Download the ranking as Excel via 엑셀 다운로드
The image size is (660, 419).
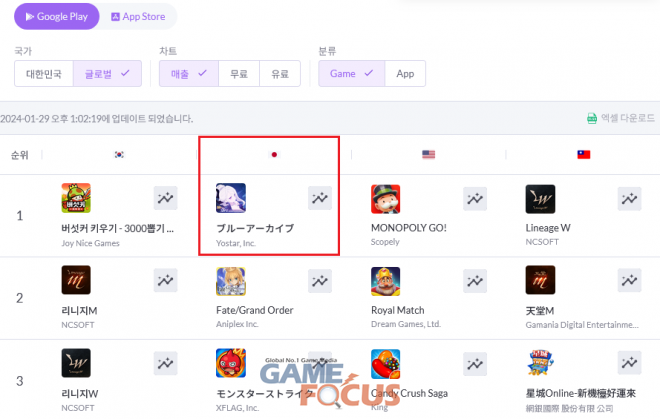pyautogui.click(x=621, y=118)
